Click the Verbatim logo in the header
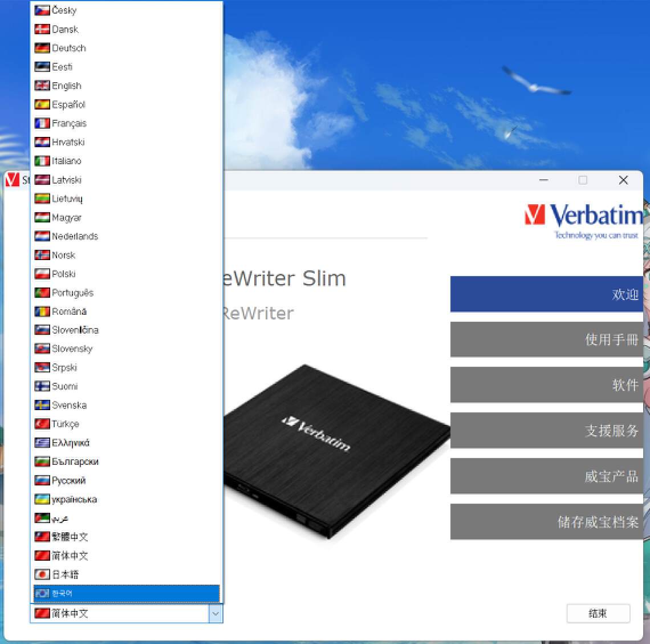 (583, 221)
